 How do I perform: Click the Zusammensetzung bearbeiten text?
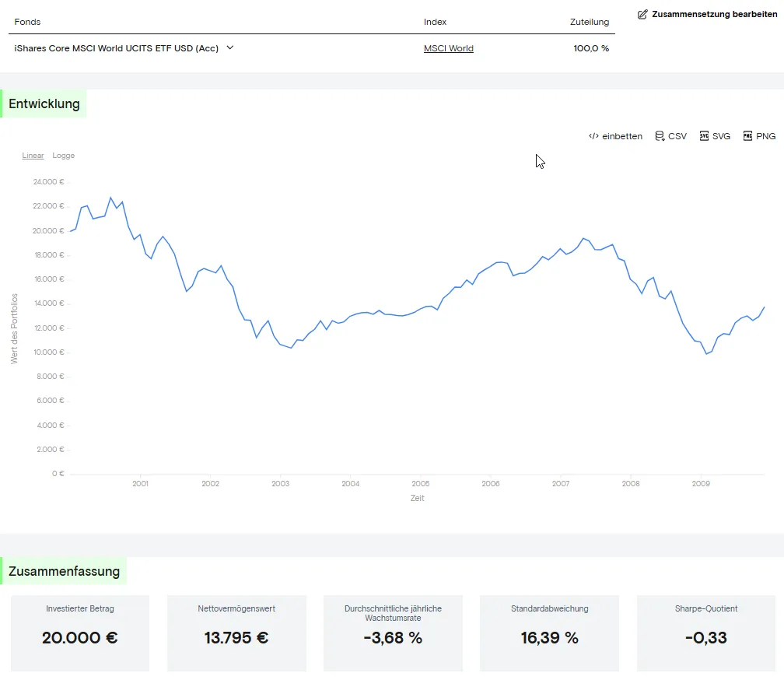(714, 15)
